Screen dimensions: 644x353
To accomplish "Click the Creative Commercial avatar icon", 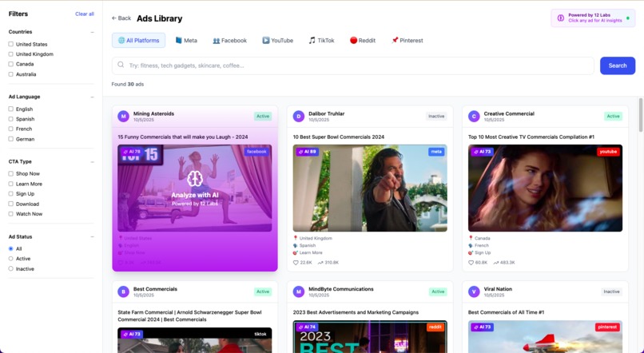I will [474, 116].
